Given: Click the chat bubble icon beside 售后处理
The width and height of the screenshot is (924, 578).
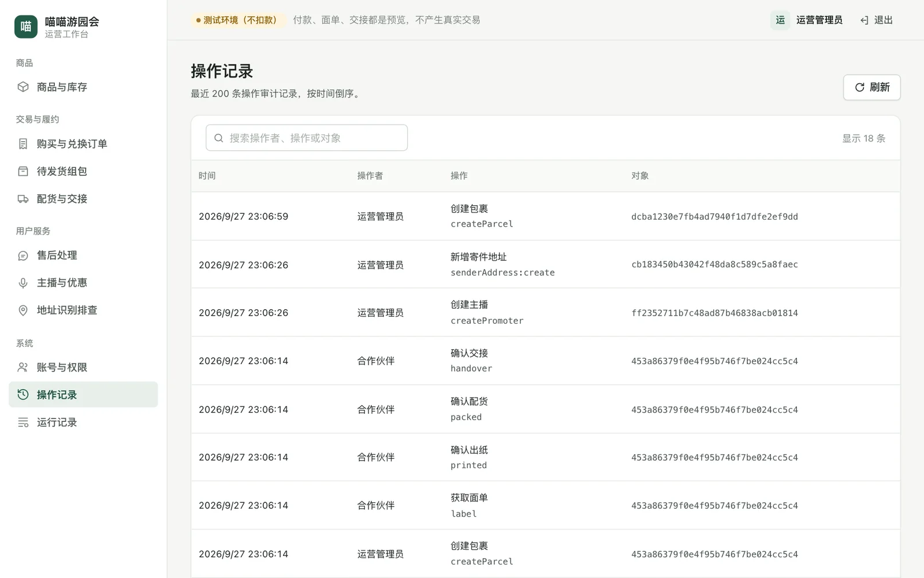Looking at the screenshot, I should (23, 255).
